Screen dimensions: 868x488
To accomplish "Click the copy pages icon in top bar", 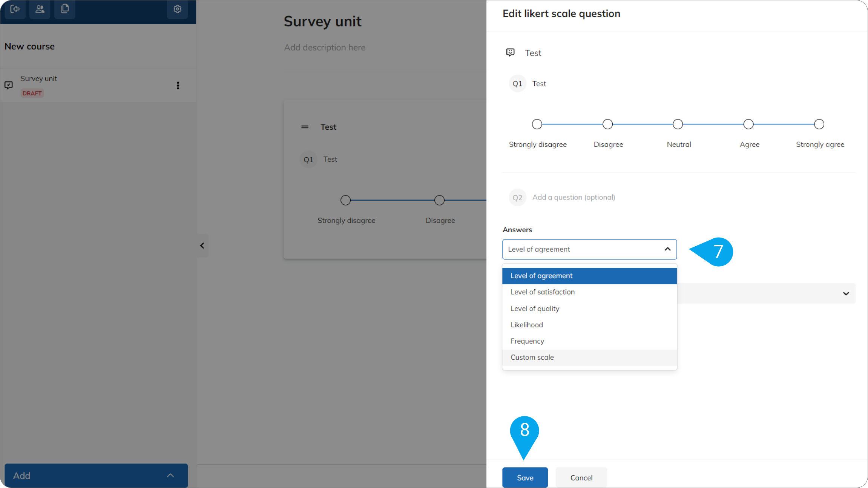I will pos(65,9).
